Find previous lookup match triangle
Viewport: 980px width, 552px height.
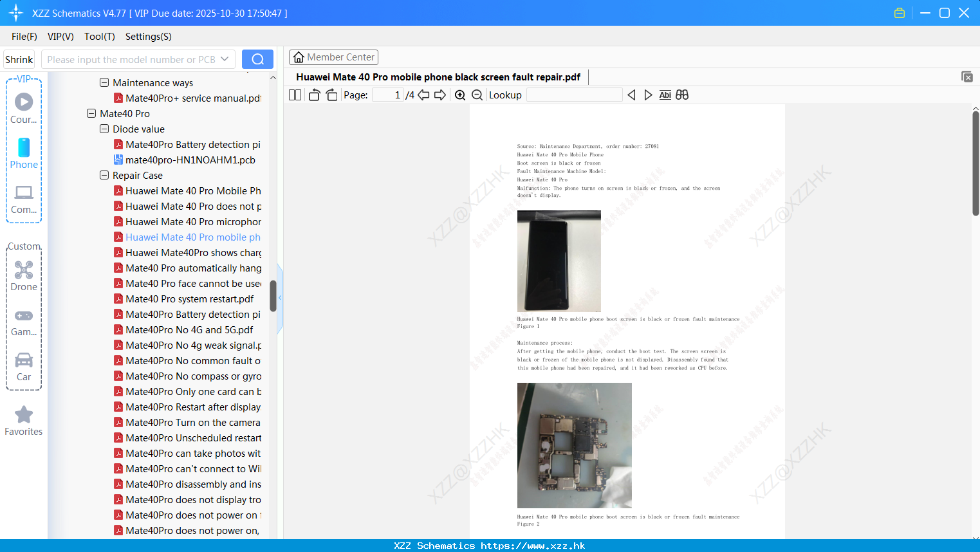point(631,95)
